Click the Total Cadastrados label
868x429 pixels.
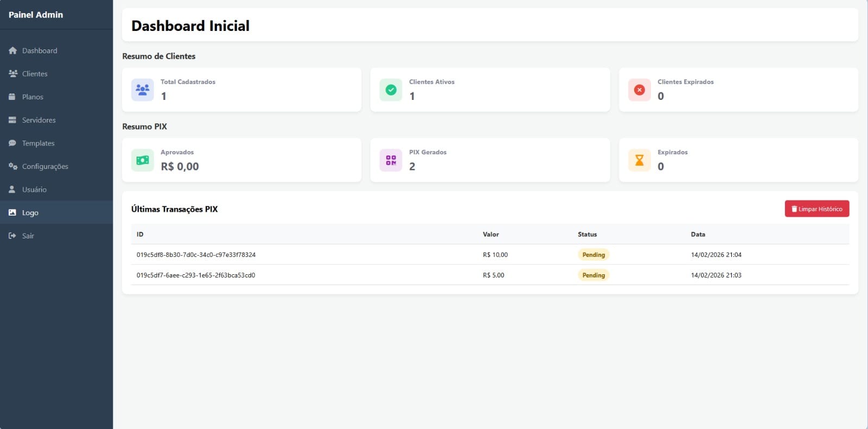(188, 82)
